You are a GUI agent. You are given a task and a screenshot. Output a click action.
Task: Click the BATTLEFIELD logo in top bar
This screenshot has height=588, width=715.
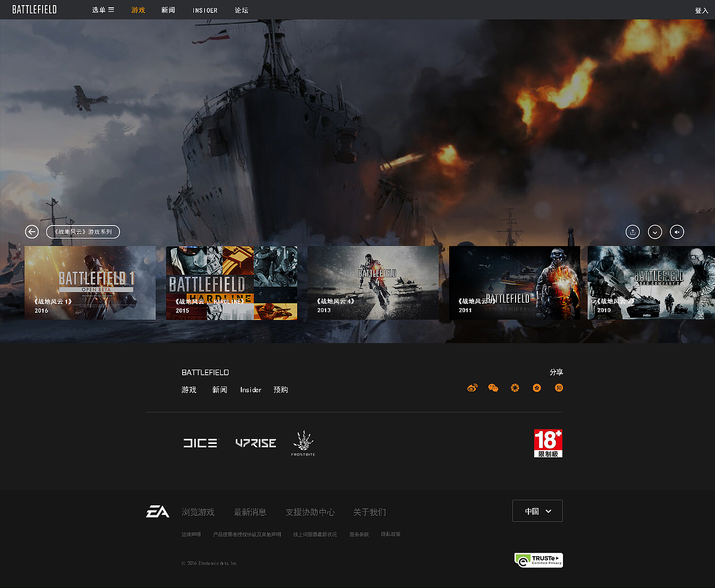pos(34,9)
